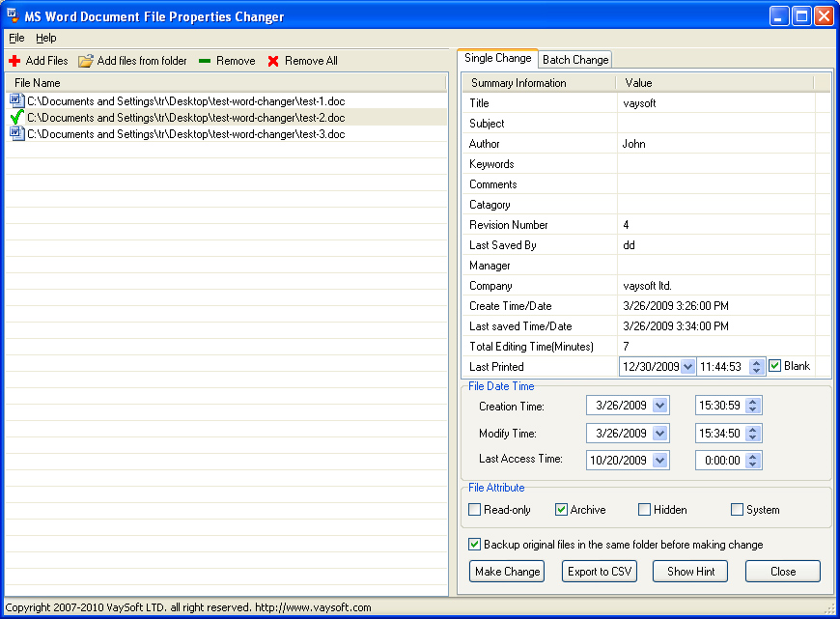Viewport: 840px width, 619px height.
Task: Click the green minus Remove icon
Action: click(205, 61)
